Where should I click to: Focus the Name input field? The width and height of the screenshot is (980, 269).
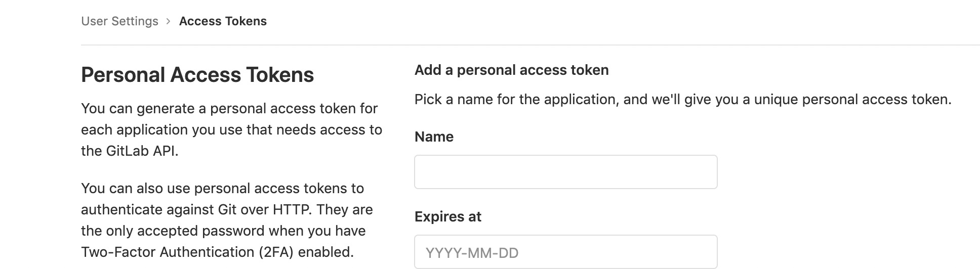(565, 172)
